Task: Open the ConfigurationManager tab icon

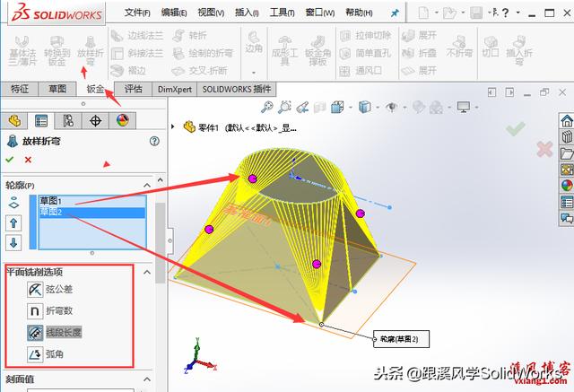Action: (x=67, y=121)
